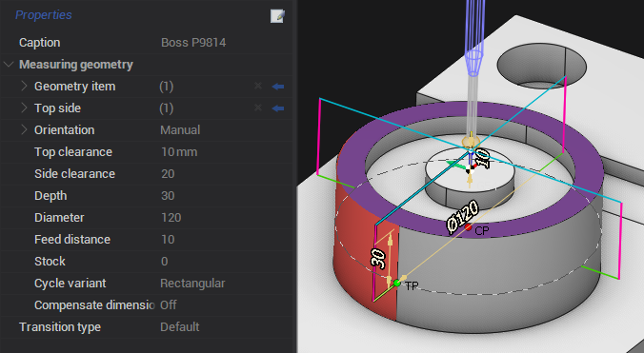This screenshot has width=644, height=353.
Task: Pick Top side with blue arrow
Action: (x=278, y=108)
